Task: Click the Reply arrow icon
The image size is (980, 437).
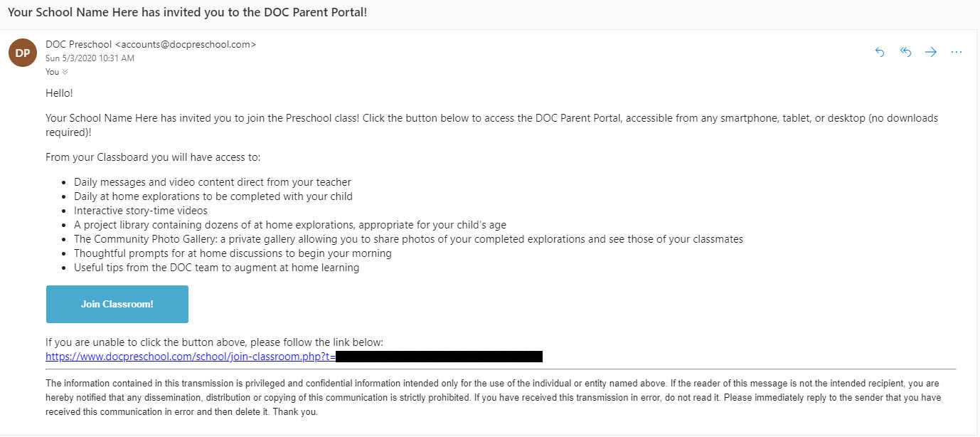Action: coord(880,52)
